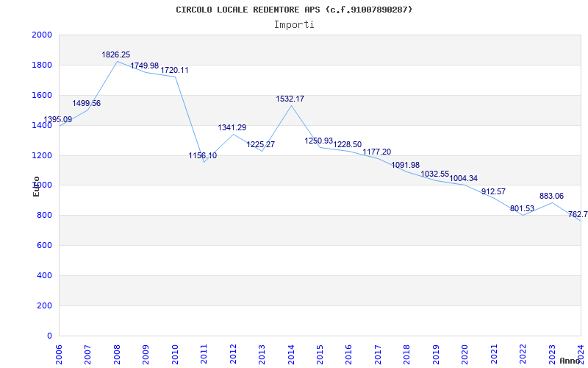The height and width of the screenshot is (368, 588).
Task: Click the 600 y-axis tick
Action: [44, 246]
